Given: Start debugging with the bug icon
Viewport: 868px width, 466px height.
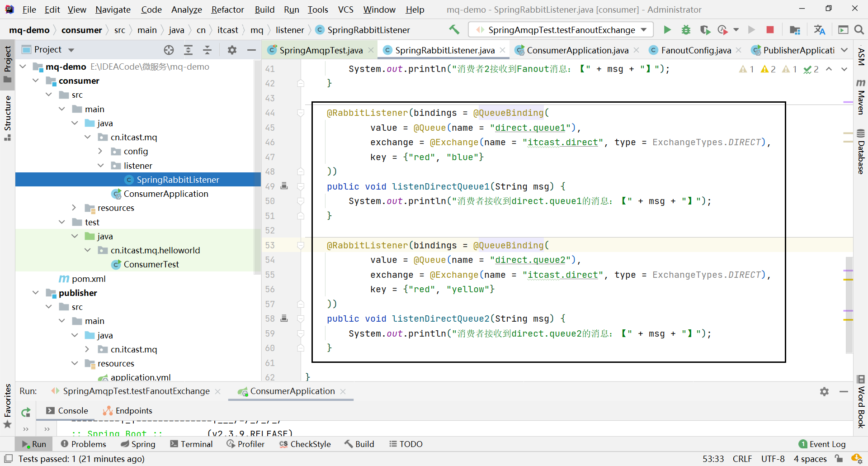Looking at the screenshot, I should click(x=686, y=30).
